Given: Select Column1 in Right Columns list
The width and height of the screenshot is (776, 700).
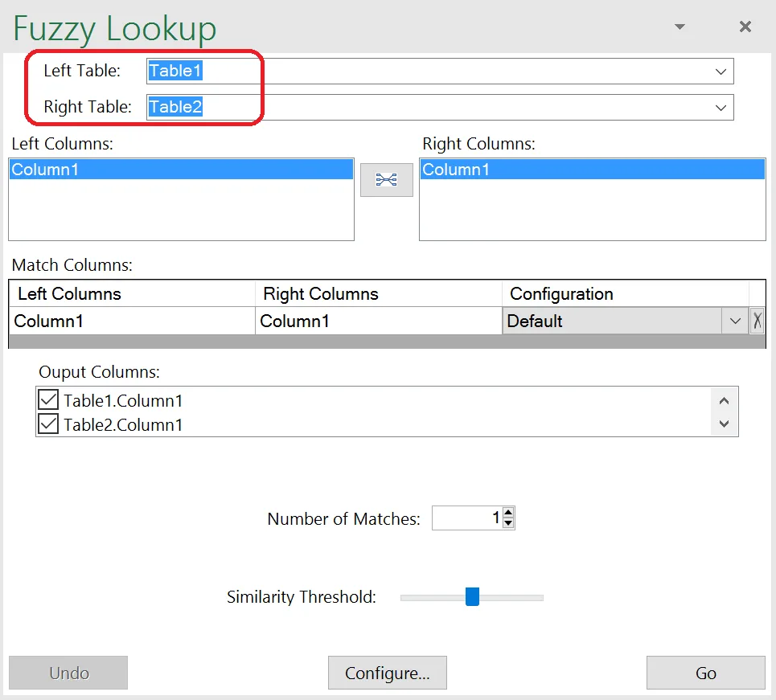Looking at the screenshot, I should click(593, 170).
